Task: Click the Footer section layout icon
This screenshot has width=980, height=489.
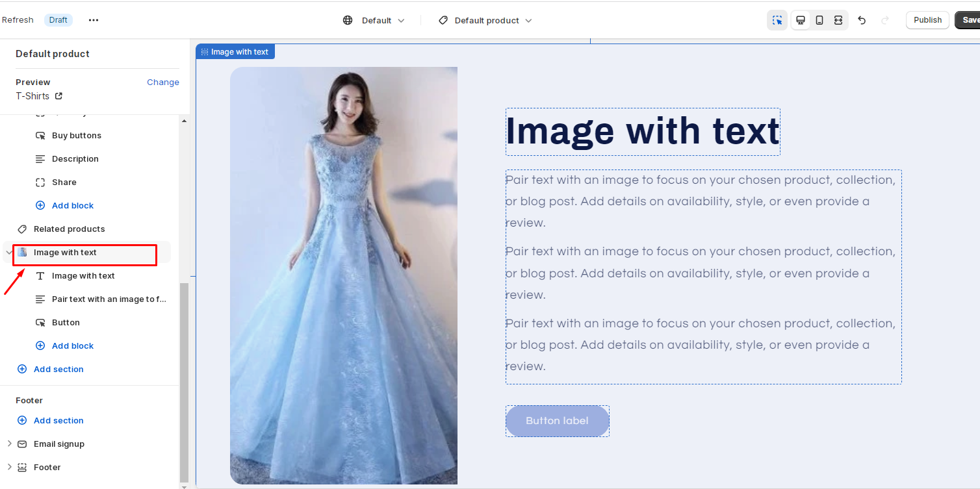Action: [22, 468]
